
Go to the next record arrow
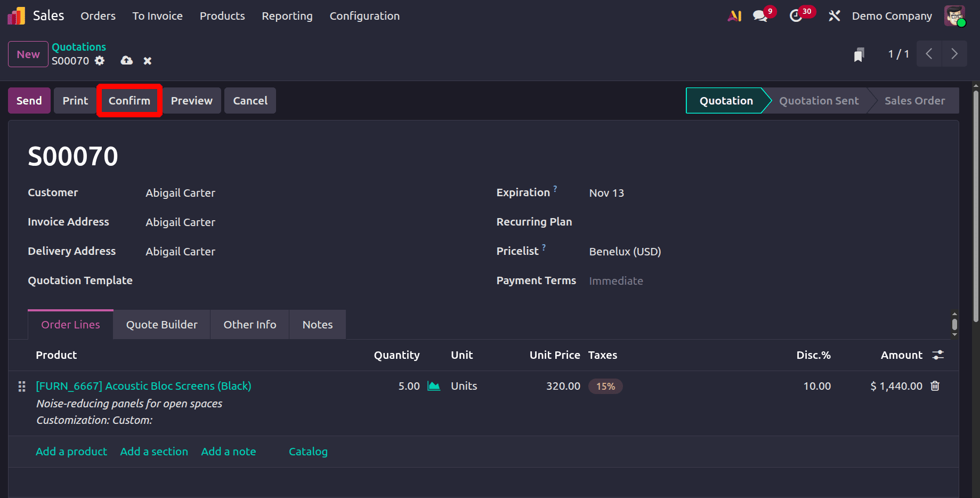pos(954,54)
